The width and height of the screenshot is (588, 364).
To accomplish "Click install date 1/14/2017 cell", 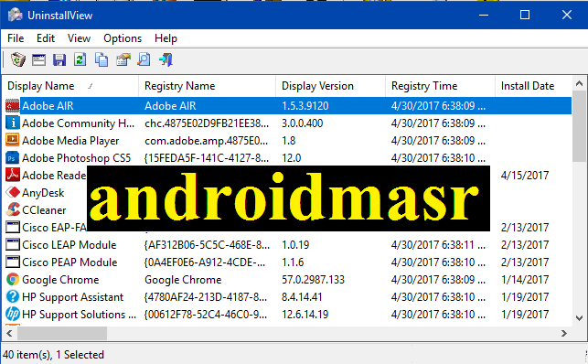I will (525, 280).
